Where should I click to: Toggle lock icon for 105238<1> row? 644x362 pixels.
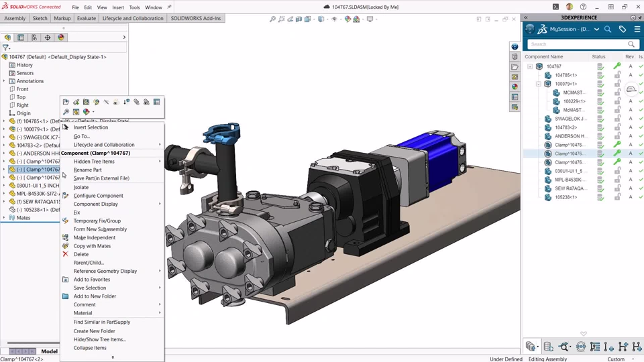tap(617, 197)
